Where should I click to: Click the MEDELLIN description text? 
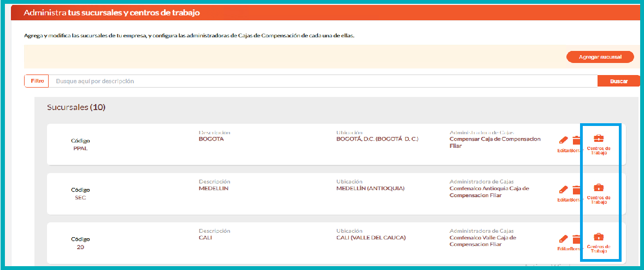pyautogui.click(x=213, y=188)
